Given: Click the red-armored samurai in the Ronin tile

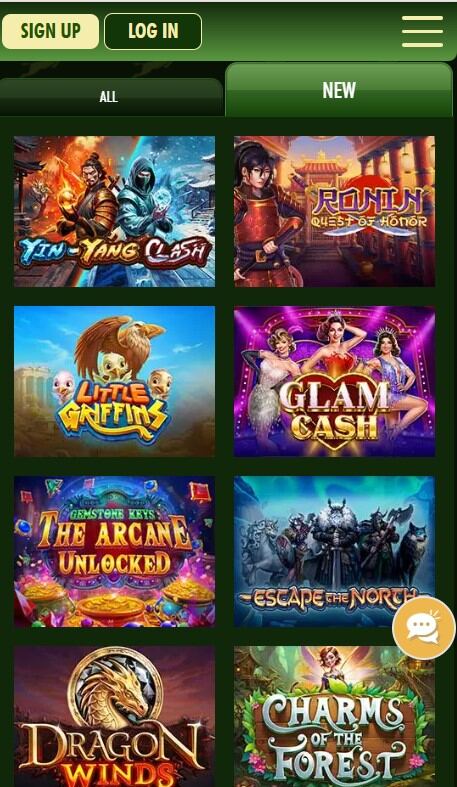Looking at the screenshot, I should (x=268, y=213).
